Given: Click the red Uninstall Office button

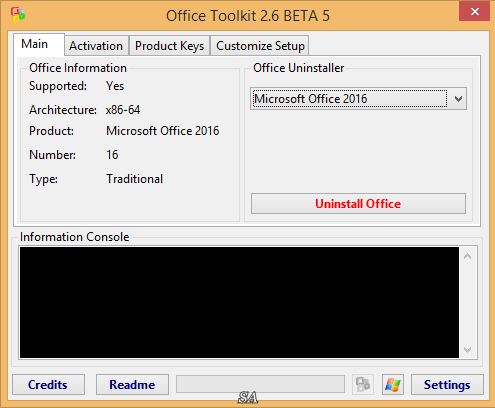Looking at the screenshot, I should pos(358,204).
